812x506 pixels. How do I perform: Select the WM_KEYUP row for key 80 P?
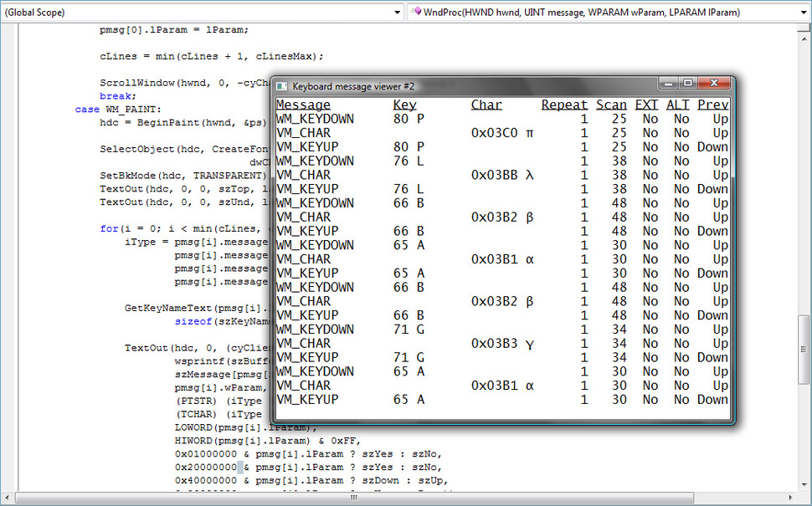(502, 147)
